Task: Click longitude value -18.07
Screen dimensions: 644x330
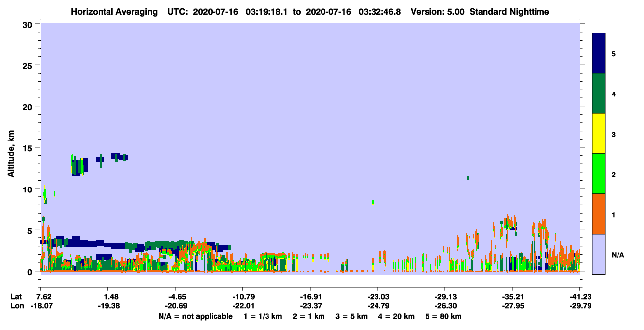Action: pos(41,306)
